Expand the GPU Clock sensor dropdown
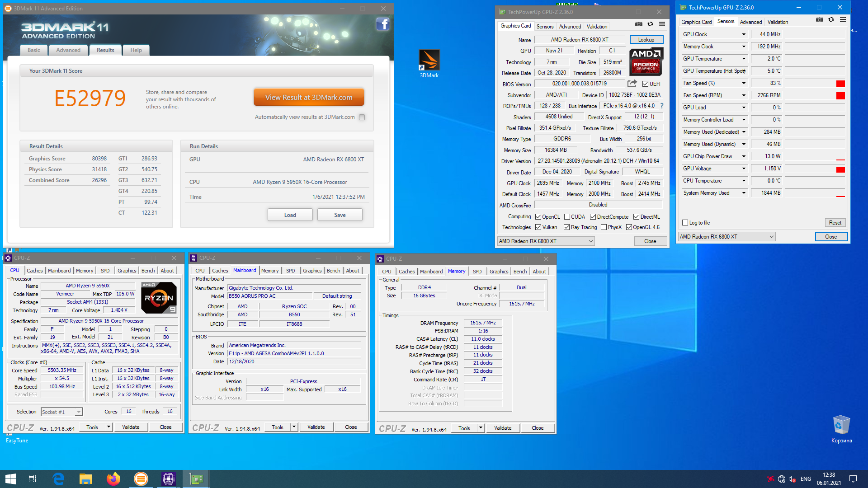This screenshot has width=868, height=488. (744, 34)
